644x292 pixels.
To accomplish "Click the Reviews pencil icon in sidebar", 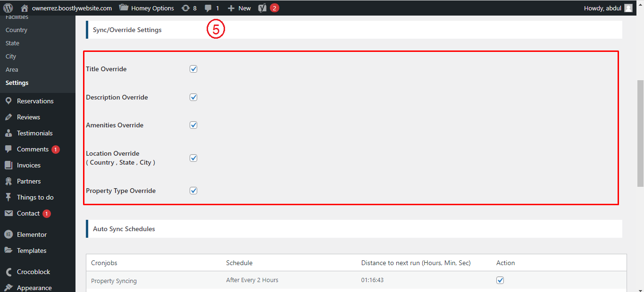I will [x=8, y=117].
